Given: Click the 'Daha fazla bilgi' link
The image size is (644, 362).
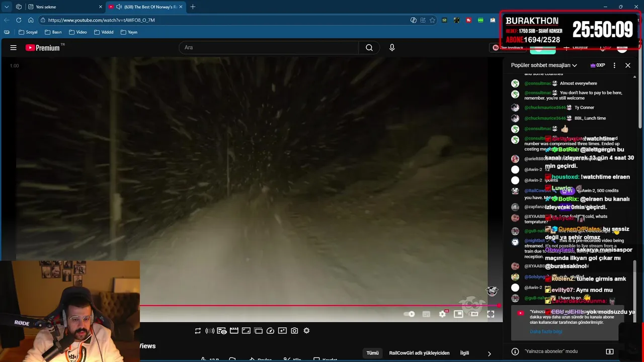Looking at the screenshot, I should [546, 332].
